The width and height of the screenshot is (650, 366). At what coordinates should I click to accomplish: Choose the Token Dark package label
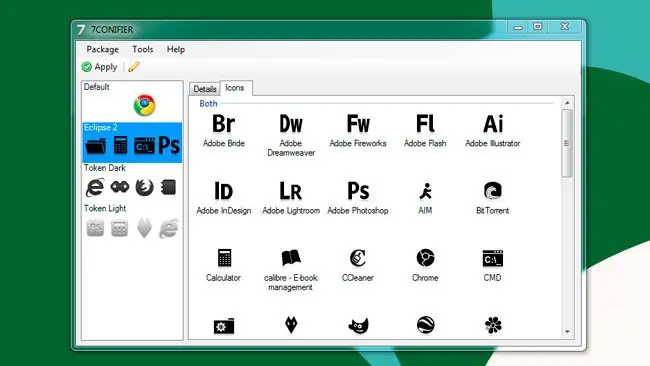pyautogui.click(x=104, y=168)
